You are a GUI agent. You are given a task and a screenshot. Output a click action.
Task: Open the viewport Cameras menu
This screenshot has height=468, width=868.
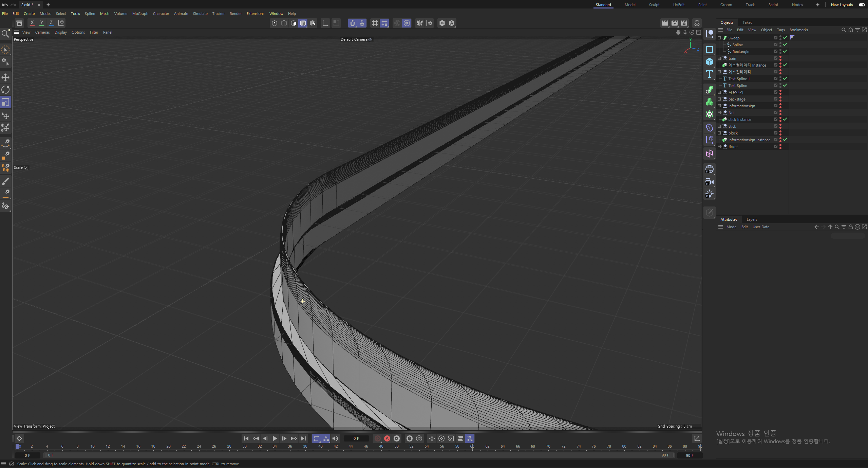pyautogui.click(x=42, y=32)
